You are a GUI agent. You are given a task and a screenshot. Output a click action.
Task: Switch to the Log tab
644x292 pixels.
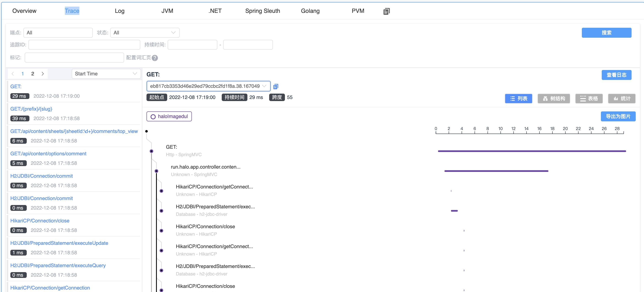[x=120, y=11]
